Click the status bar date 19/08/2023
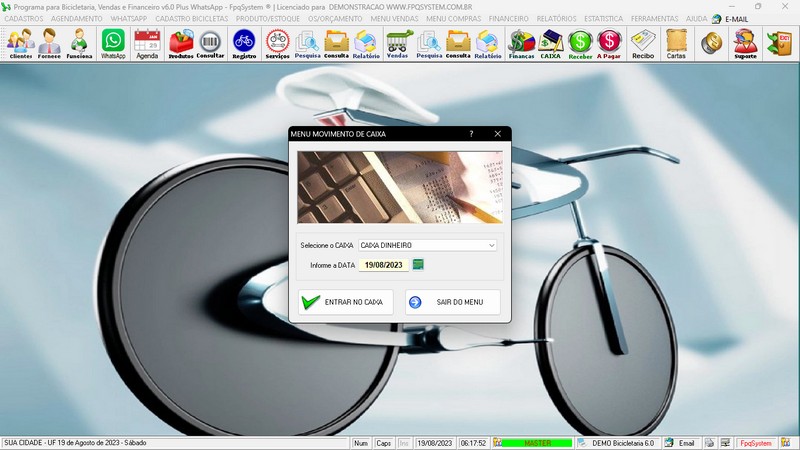Screen dimensions: 800x450 435,443
